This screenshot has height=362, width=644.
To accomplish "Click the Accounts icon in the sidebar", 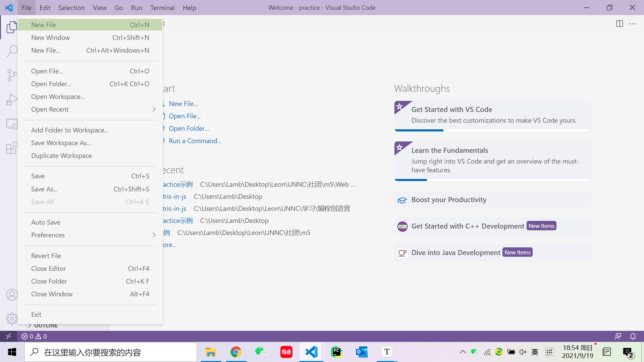I will [12, 295].
